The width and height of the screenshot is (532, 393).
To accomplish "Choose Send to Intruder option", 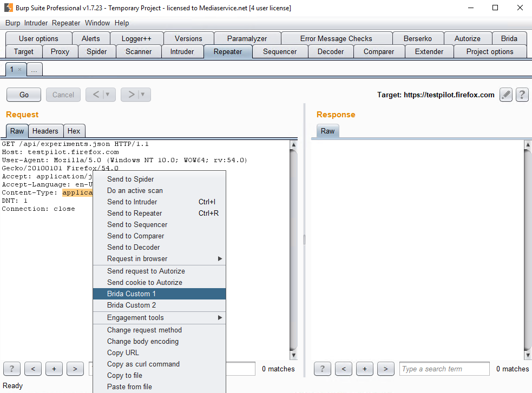I will [x=132, y=202].
